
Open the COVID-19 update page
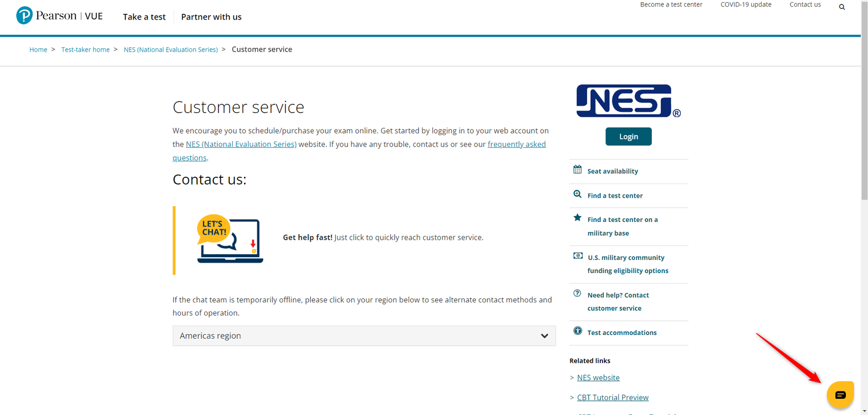tap(746, 5)
